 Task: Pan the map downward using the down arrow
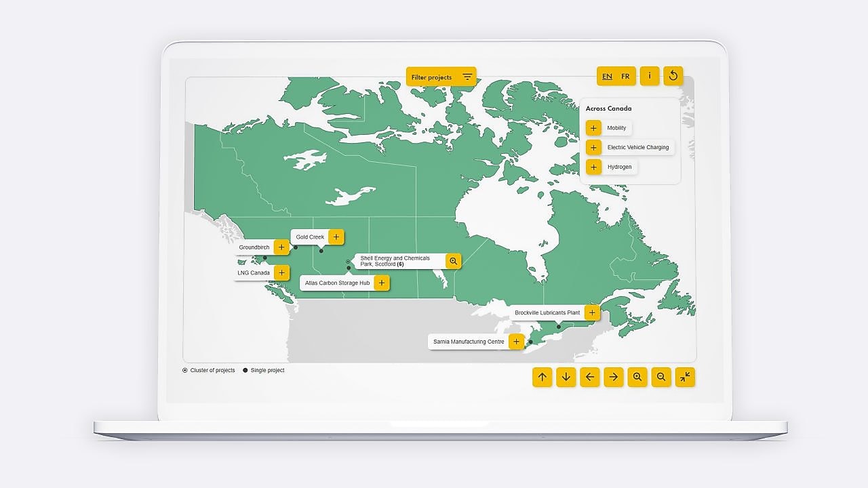566,376
